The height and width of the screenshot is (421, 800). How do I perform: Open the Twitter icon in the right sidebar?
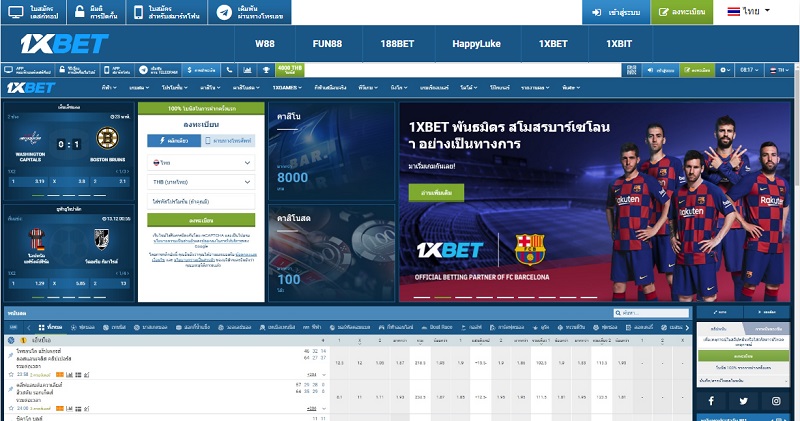pos(743,401)
